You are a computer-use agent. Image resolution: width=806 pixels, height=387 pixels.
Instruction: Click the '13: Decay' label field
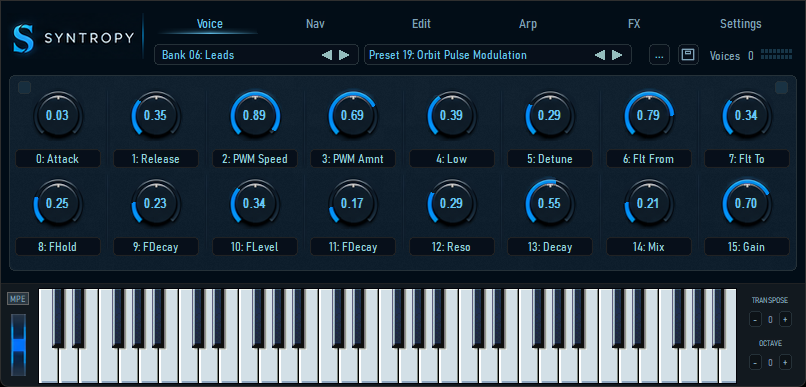[549, 247]
